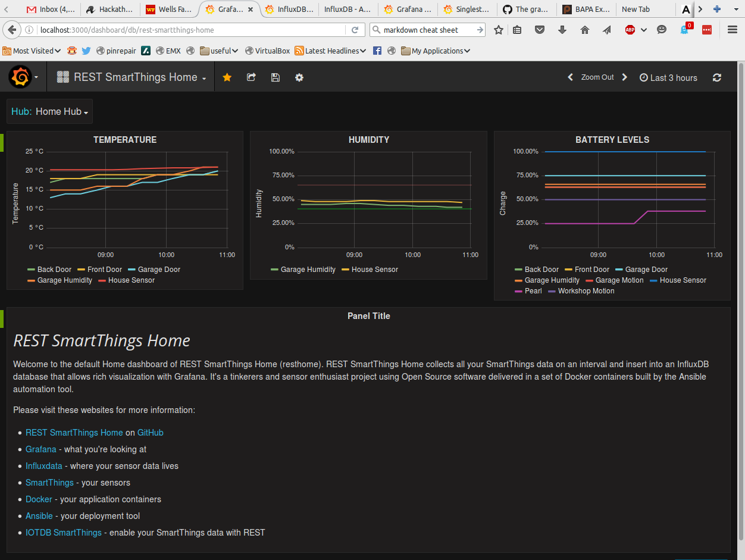Toggle Garage Door series in Temperature legend
The image size is (745, 560).
tap(154, 270)
